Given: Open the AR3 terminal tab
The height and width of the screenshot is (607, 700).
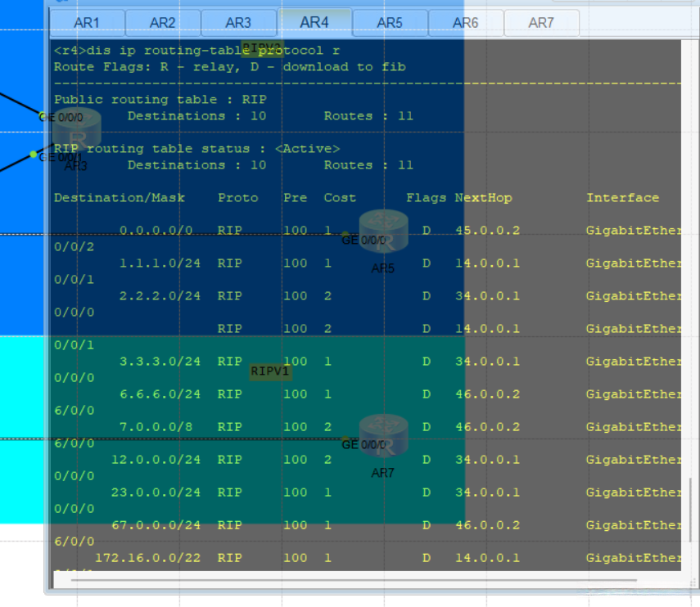Looking at the screenshot, I should coord(238,23).
